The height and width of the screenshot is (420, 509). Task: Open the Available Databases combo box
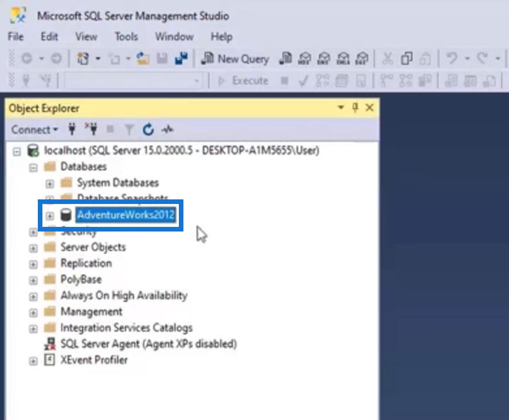click(133, 80)
